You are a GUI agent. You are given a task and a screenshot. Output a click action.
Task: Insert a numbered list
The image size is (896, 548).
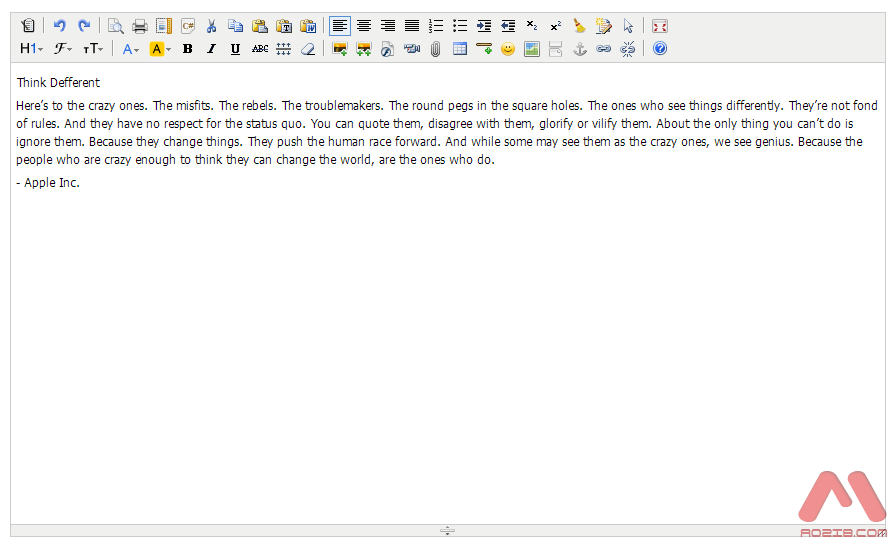click(x=436, y=26)
